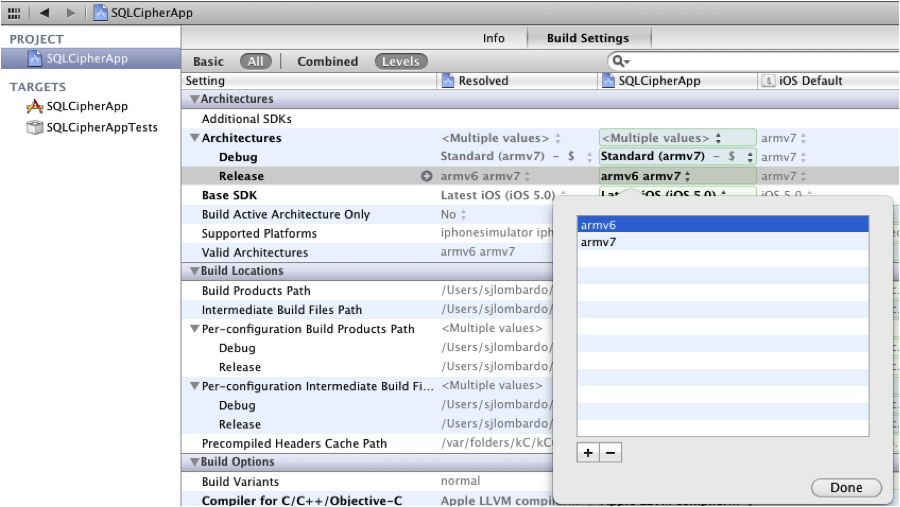
Task: Switch to the Build Settings tab
Action: coord(588,38)
